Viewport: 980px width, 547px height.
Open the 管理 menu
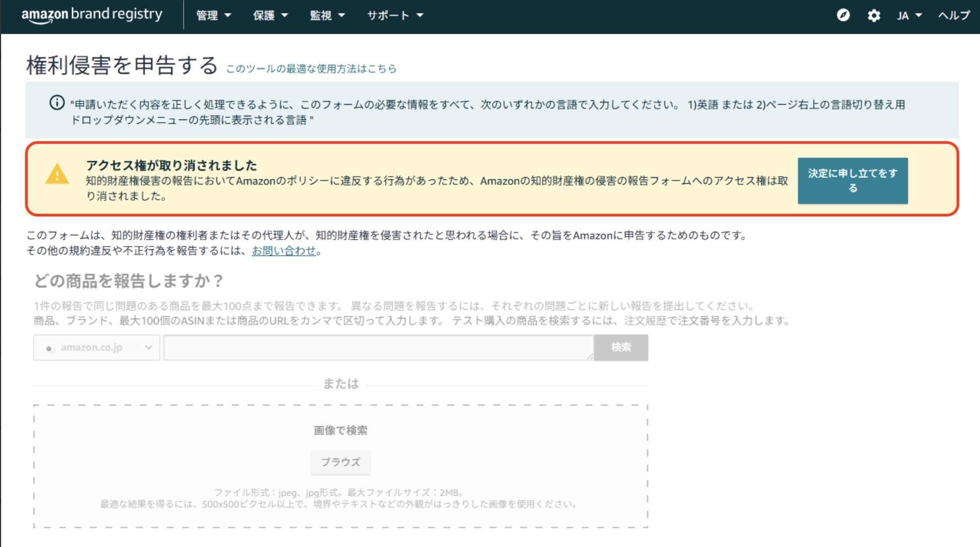pyautogui.click(x=214, y=15)
